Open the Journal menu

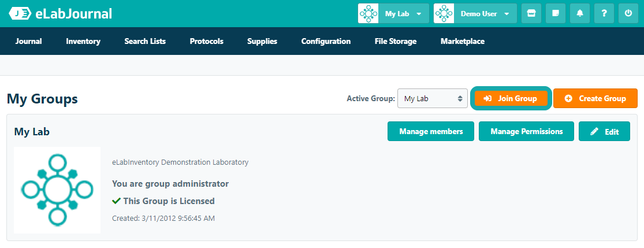(28, 42)
